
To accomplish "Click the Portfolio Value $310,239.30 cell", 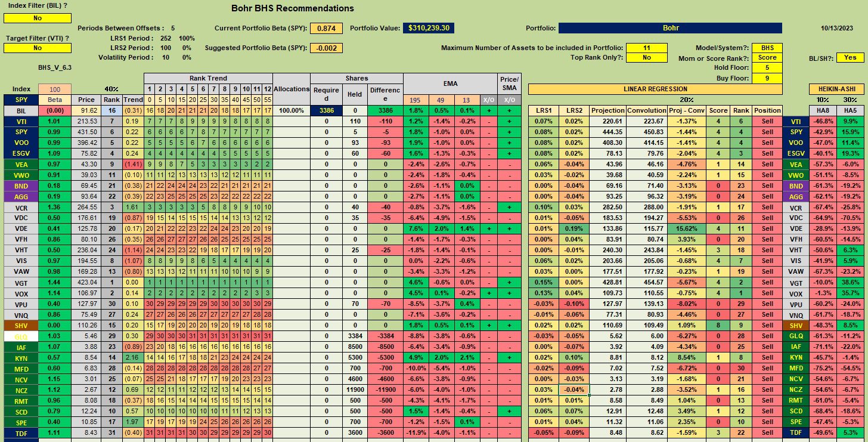I will [x=430, y=28].
